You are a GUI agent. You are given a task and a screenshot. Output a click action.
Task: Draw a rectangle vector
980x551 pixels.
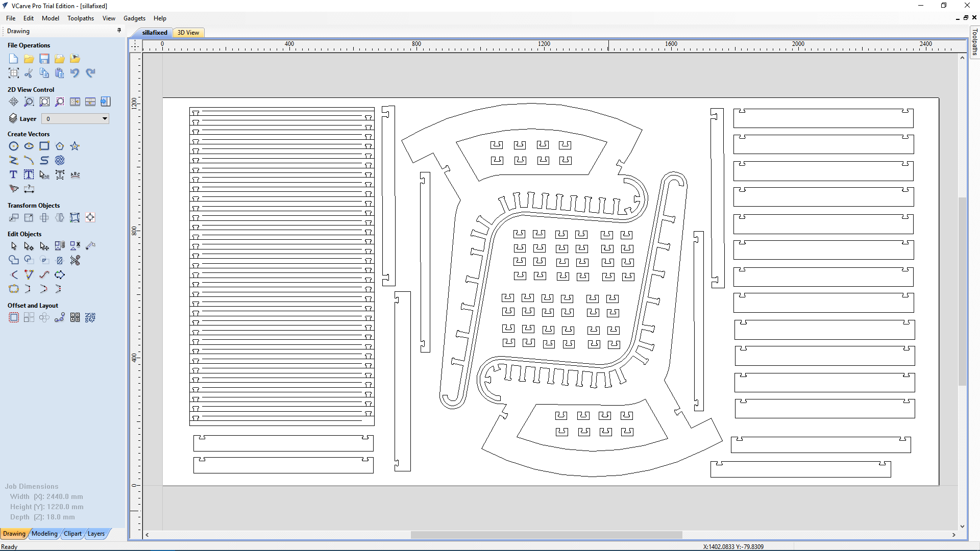(x=44, y=146)
